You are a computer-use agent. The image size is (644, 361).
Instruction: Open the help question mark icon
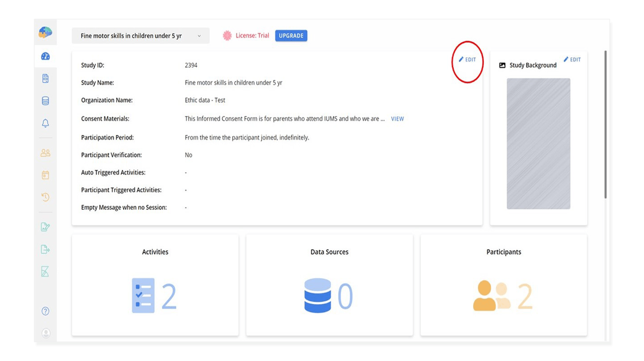click(x=45, y=311)
